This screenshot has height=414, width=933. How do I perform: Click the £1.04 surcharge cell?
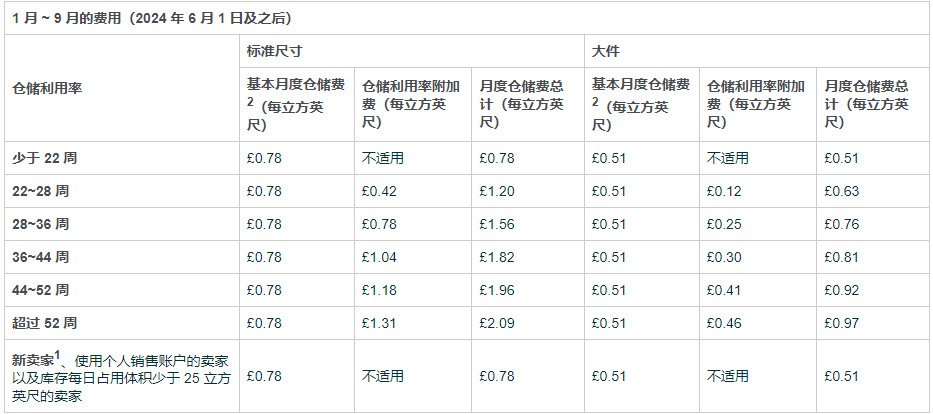377,257
